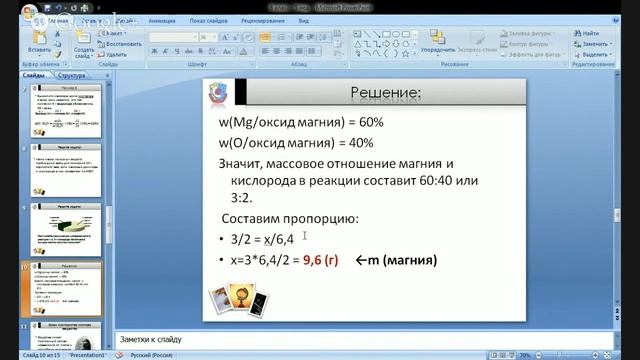Decrease list indent level
Screen dimensions: 640x360
300,38
